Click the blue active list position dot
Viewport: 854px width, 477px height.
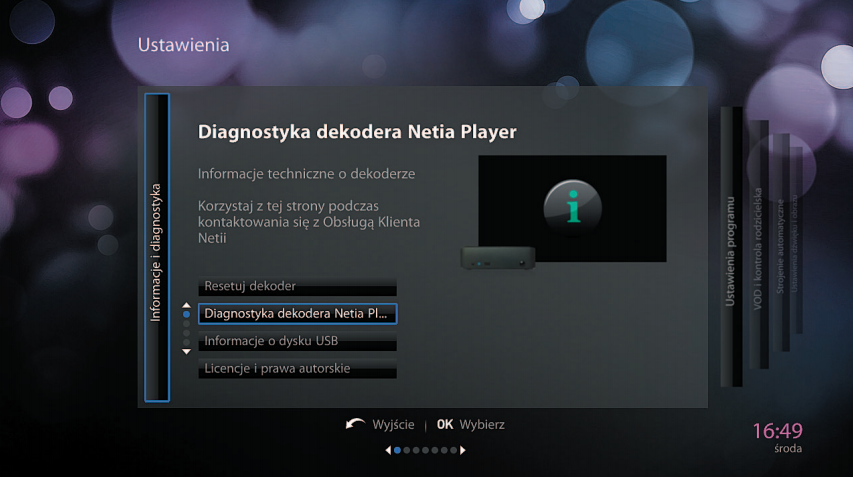coord(186,315)
